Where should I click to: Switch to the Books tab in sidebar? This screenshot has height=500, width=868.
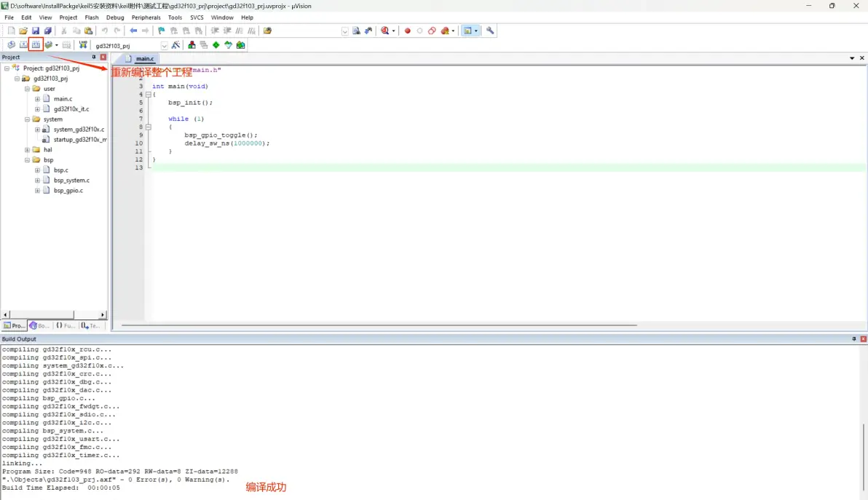click(x=40, y=326)
